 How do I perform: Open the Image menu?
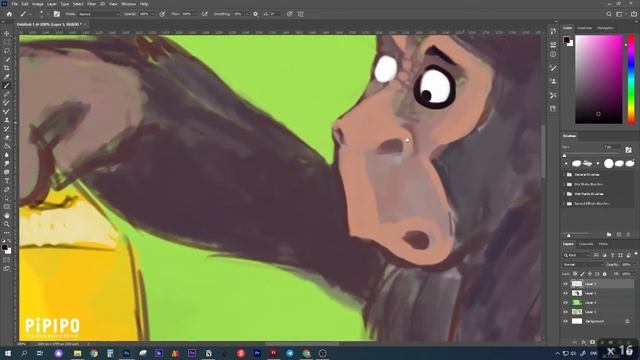pyautogui.click(x=38, y=4)
